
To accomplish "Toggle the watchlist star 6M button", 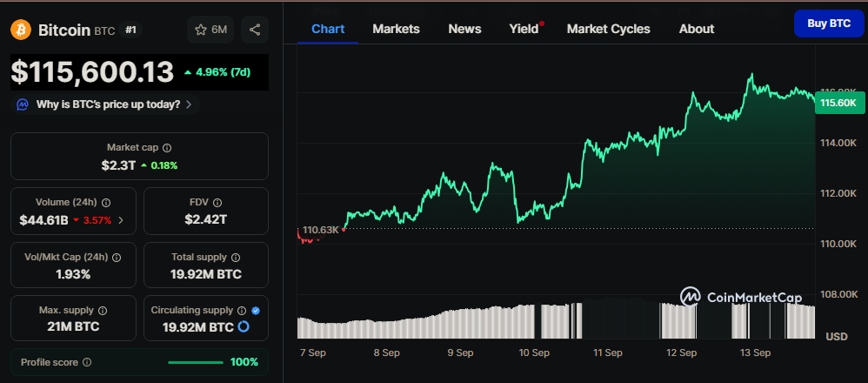I will 210,30.
